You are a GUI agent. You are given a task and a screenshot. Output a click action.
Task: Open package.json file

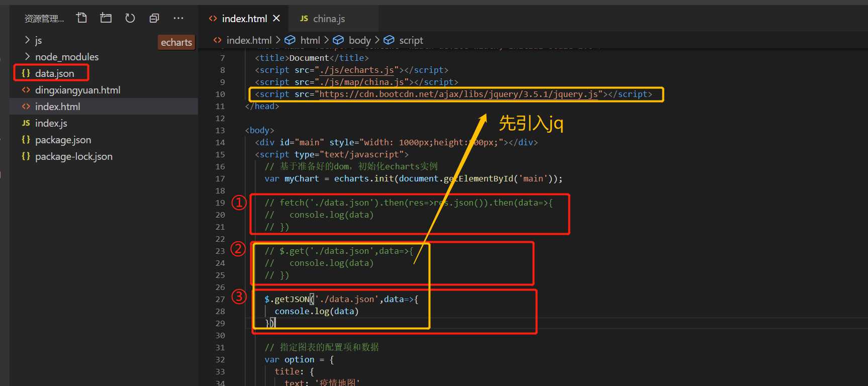click(x=63, y=140)
